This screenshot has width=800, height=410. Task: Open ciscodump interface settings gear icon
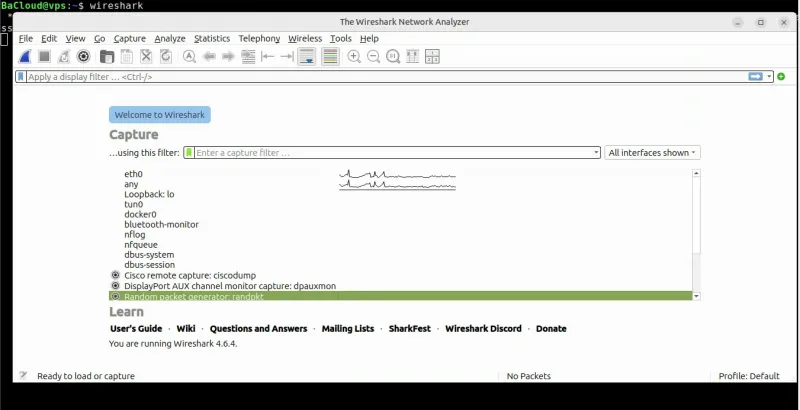click(115, 275)
